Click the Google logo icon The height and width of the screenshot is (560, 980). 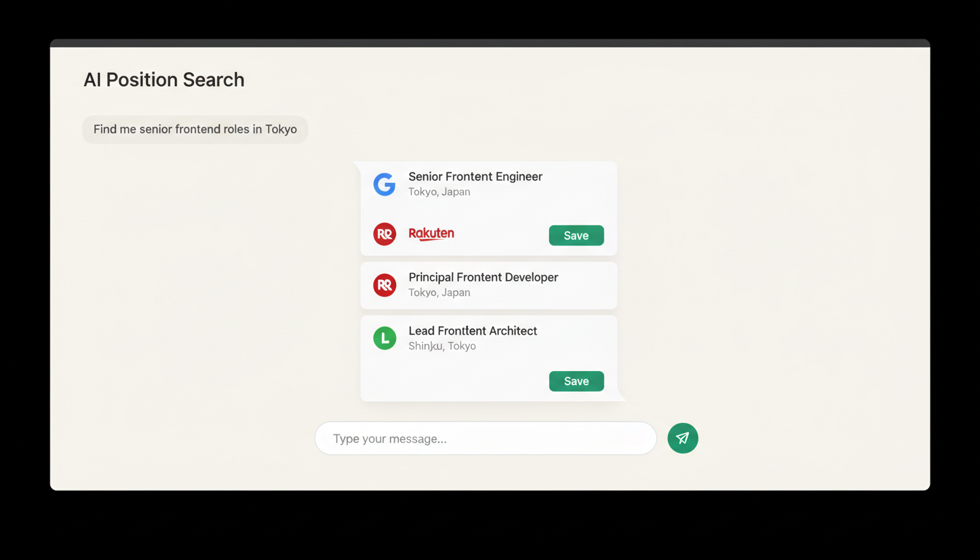pyautogui.click(x=384, y=184)
